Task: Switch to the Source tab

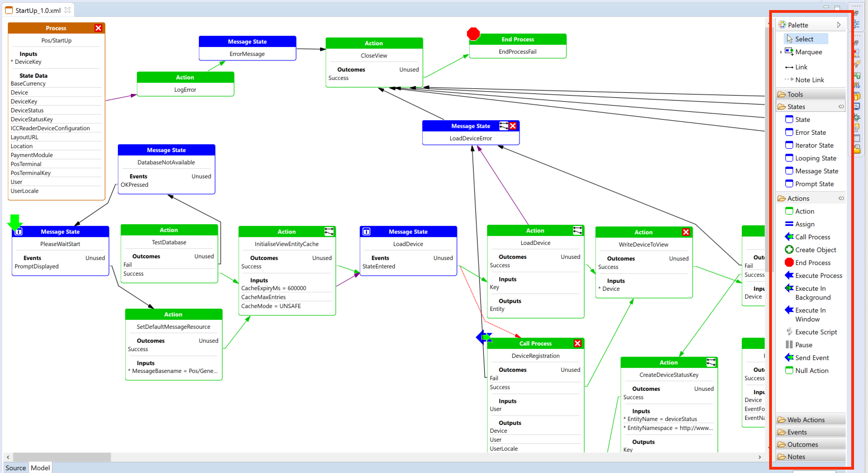Action: 16,468
